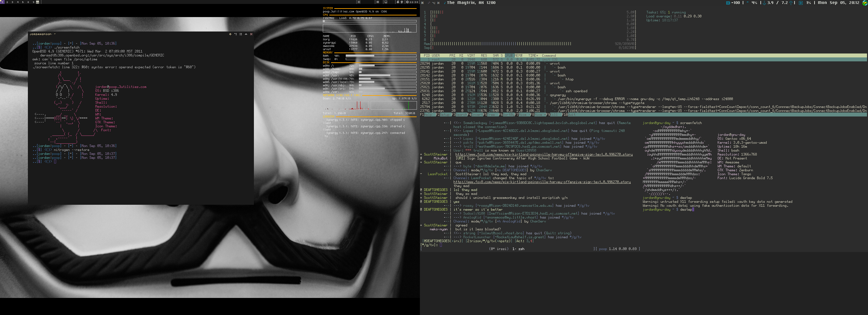Viewport: 868px width, 315px height.
Task: Sort htop by the CPU% column header
Action: tap(508, 55)
